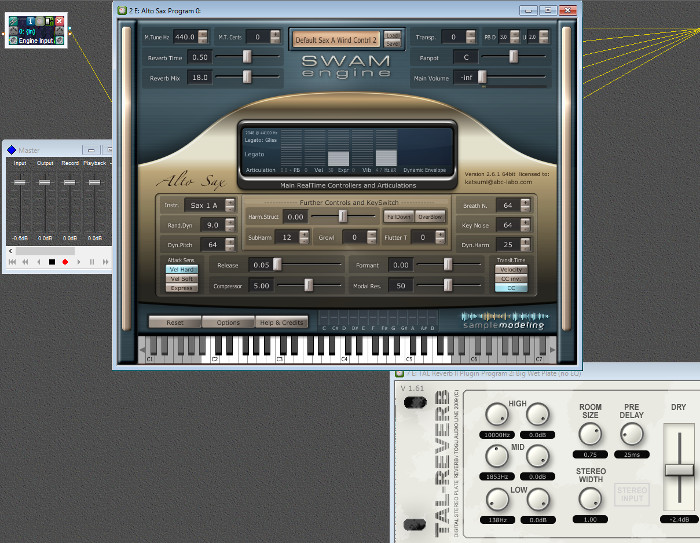Click the LOW frequency knob in TAL-Reverb
The image size is (700, 543).
tap(497, 499)
